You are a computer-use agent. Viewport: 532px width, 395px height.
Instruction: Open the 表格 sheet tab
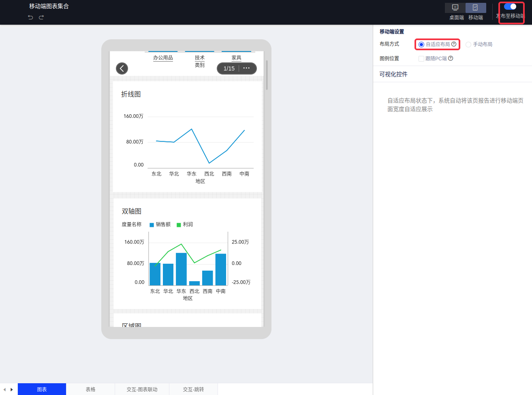click(x=90, y=389)
